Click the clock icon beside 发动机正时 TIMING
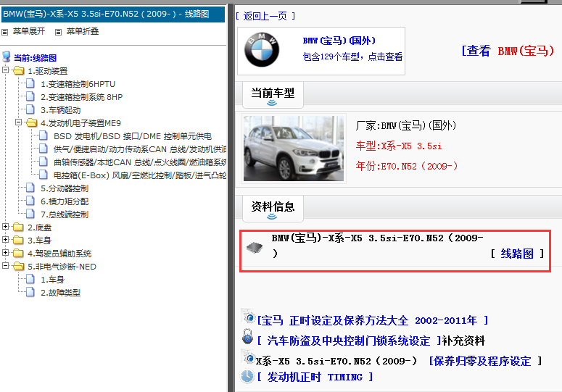The width and height of the screenshot is (562, 392). pyautogui.click(x=247, y=377)
